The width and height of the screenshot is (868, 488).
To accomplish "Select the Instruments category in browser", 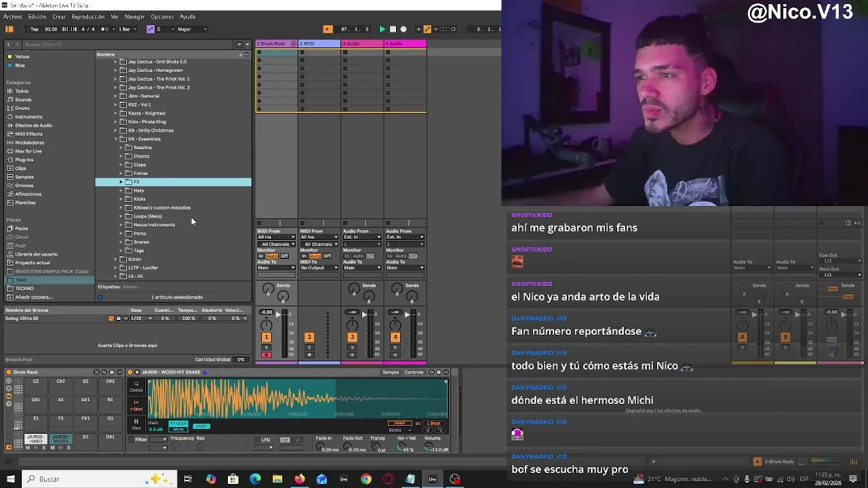I will [x=28, y=117].
